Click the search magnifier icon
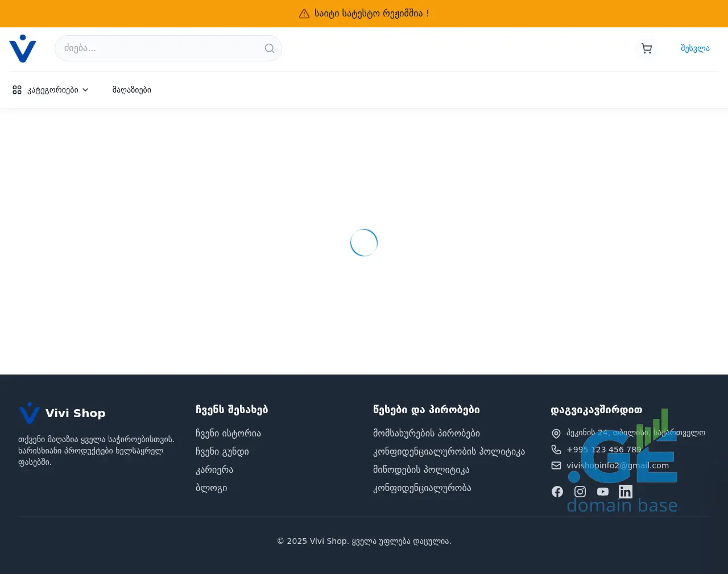This screenshot has height=574, width=728. click(x=270, y=49)
